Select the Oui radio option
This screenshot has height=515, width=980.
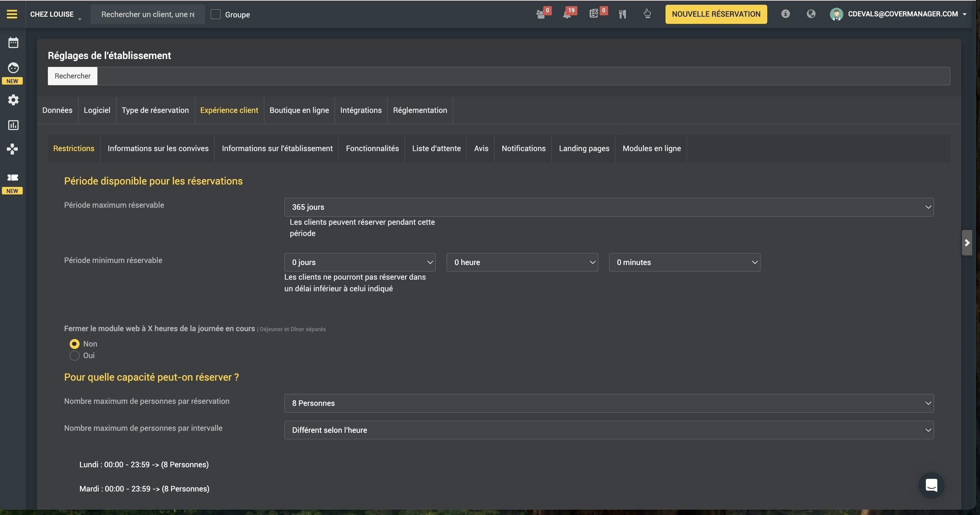pos(74,356)
